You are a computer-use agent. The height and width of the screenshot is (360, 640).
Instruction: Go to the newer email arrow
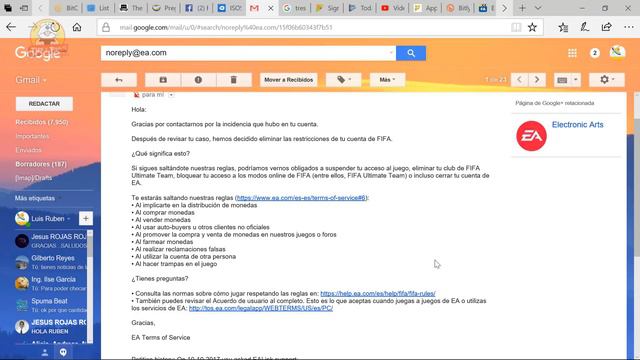click(519, 80)
